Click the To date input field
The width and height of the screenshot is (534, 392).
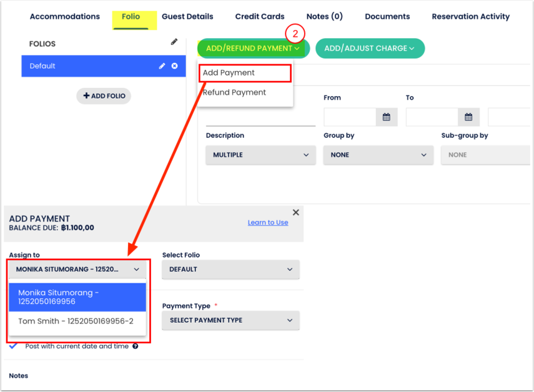coord(432,117)
